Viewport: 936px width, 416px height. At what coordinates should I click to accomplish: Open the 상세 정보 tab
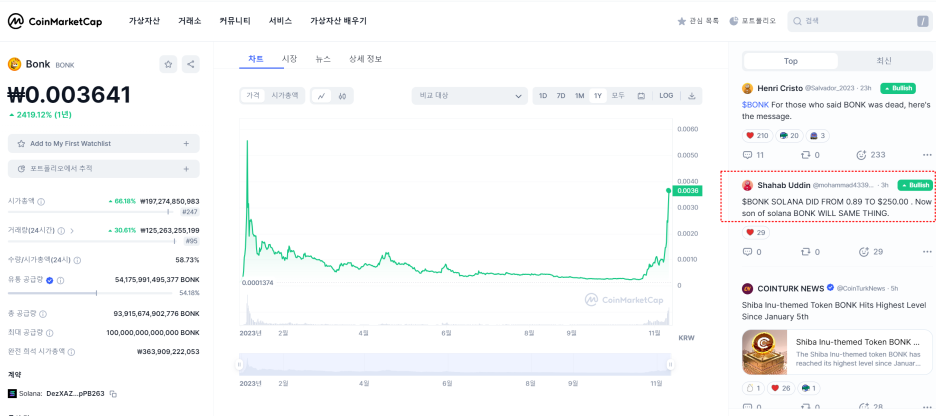pyautogui.click(x=365, y=59)
